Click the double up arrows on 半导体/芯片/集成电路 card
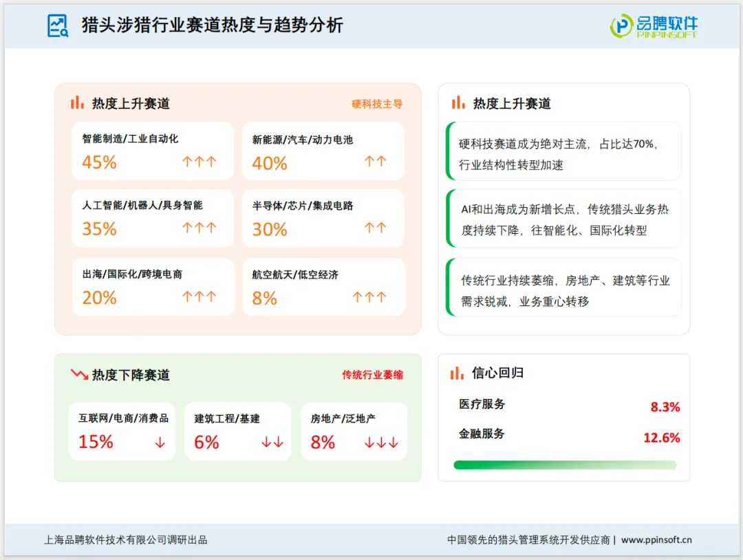The image size is (743, 560). point(376,228)
